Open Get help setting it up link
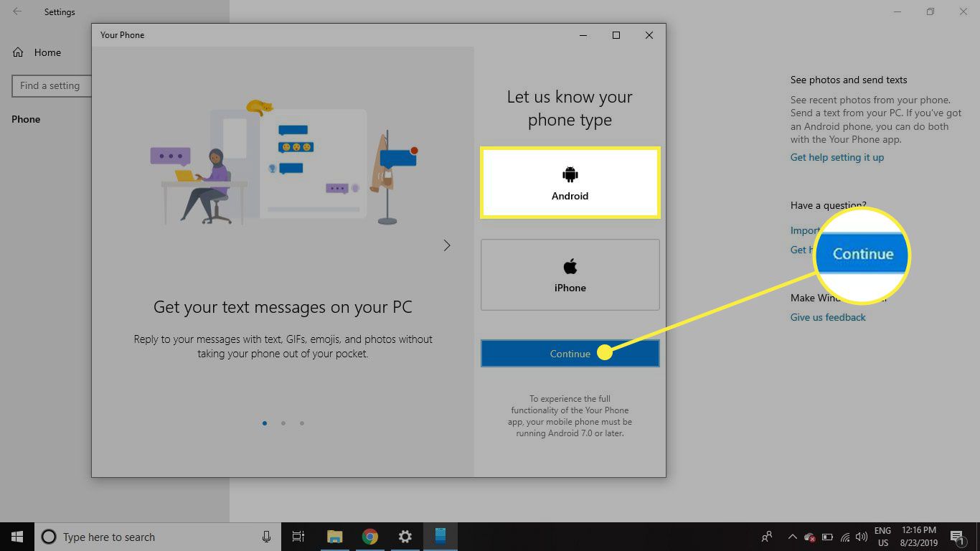The image size is (980, 551). click(x=837, y=157)
